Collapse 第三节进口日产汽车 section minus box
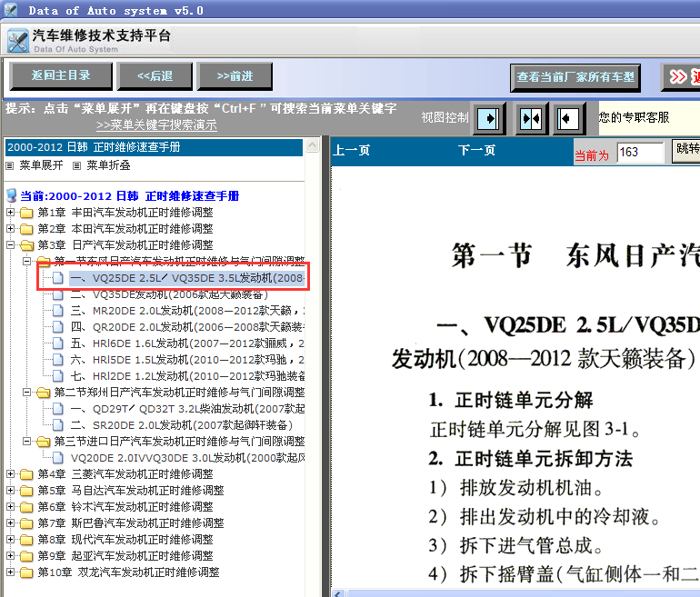This screenshot has width=700, height=597. (26, 442)
